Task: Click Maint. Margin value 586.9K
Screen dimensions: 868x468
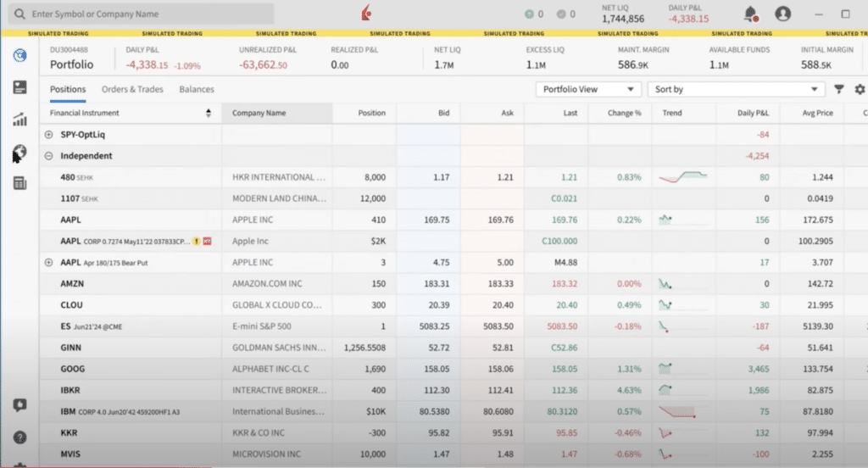Action: [632, 64]
